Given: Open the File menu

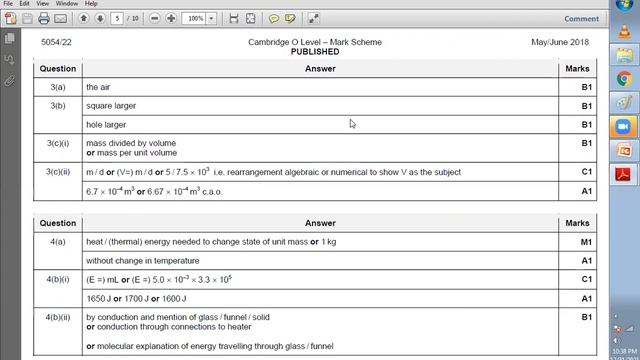Looking at the screenshot, I should pyautogui.click(x=8, y=3).
